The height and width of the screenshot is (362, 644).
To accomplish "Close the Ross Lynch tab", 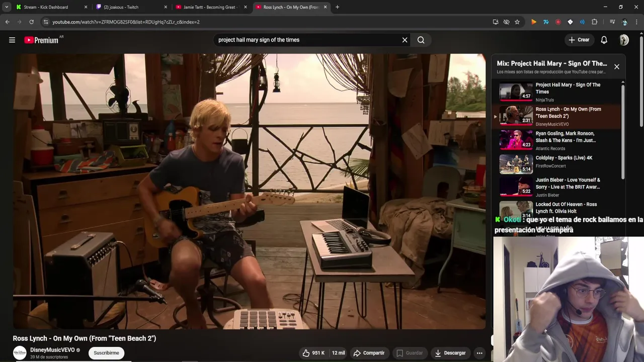I will (325, 7).
